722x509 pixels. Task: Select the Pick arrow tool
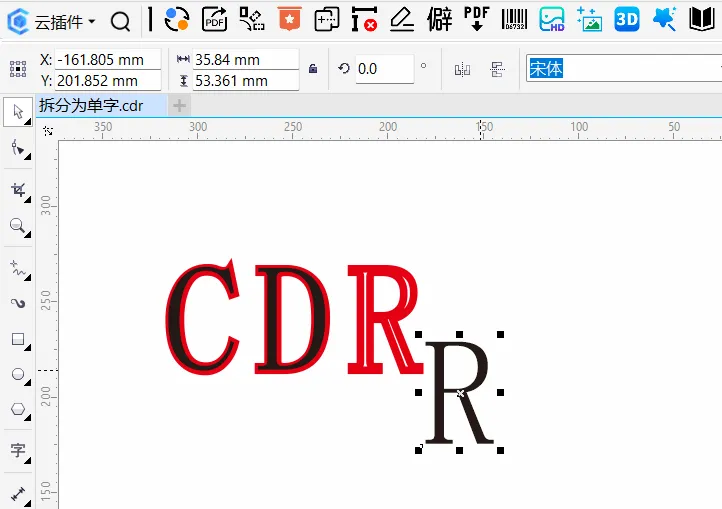18,112
